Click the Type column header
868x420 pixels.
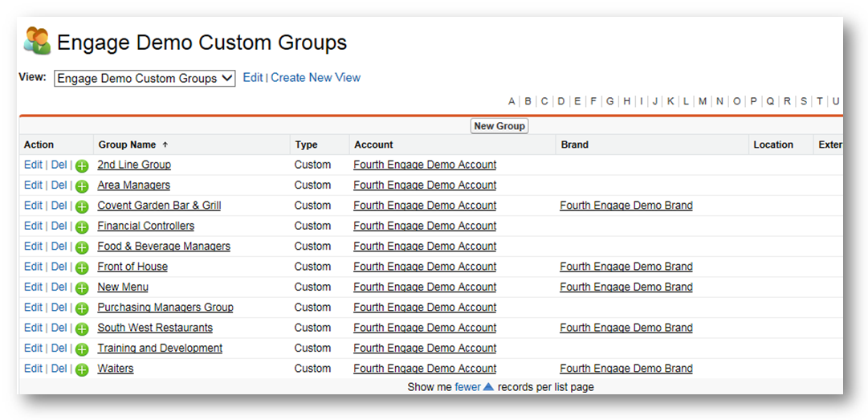[x=306, y=145]
